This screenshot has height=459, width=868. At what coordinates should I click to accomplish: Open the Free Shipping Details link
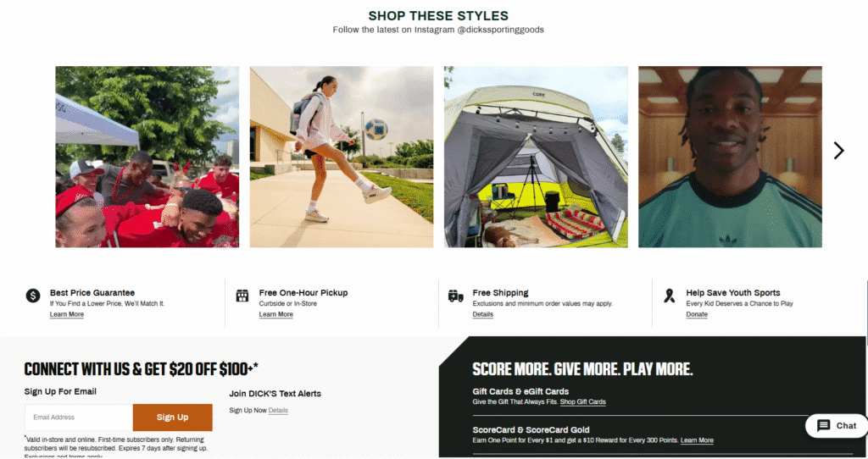(482, 314)
